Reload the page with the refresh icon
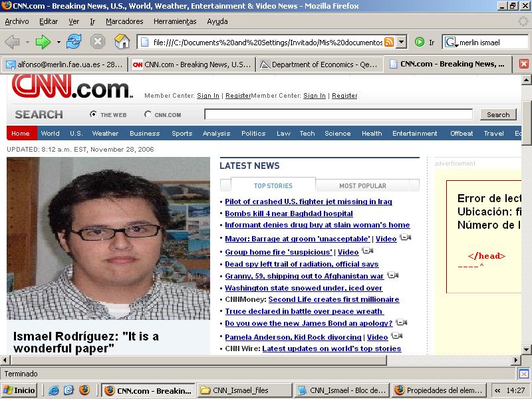Image resolution: width=532 pixels, height=399 pixels. tap(74, 42)
